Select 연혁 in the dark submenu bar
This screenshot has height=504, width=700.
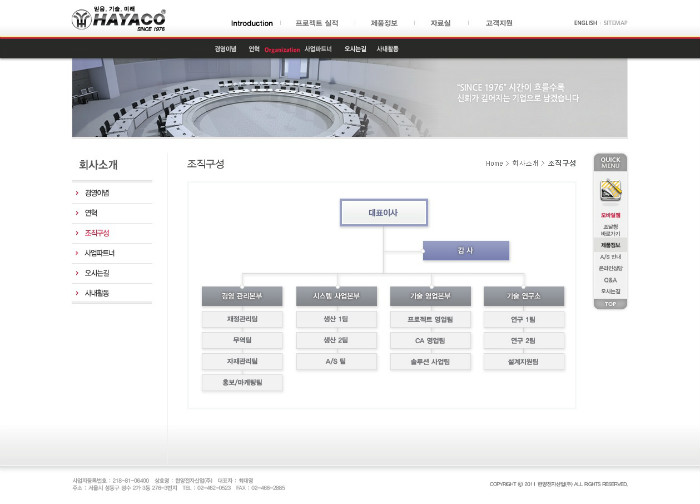click(254, 49)
